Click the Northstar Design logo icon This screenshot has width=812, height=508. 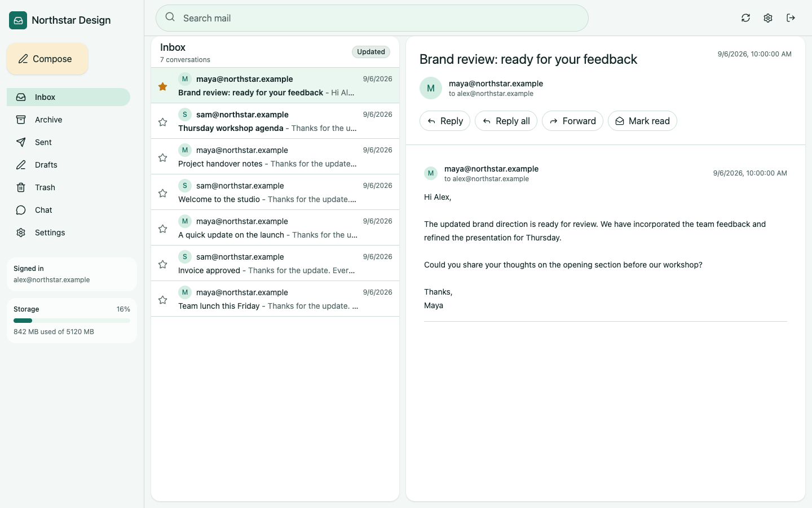pyautogui.click(x=18, y=20)
